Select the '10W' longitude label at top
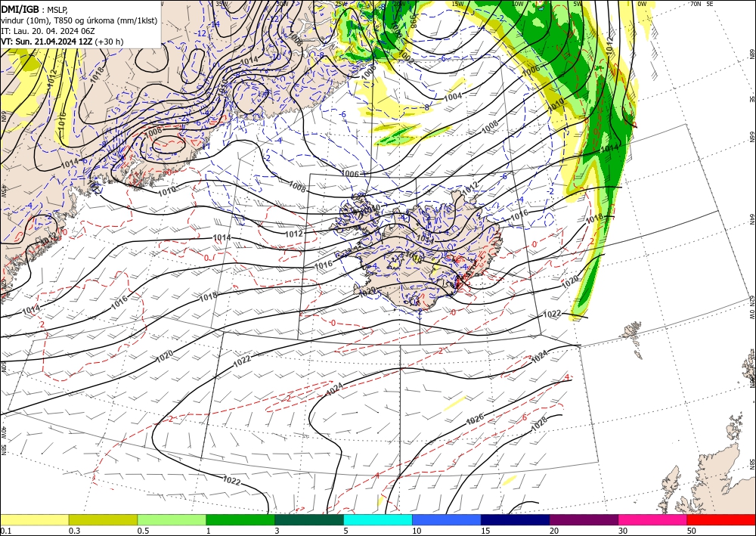Screen dimensions: 756x536 pos(517,3)
